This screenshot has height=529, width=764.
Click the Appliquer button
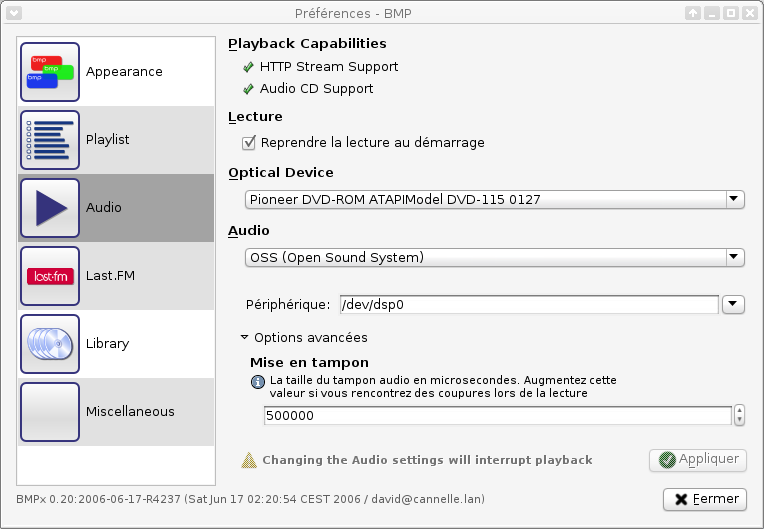(698, 460)
